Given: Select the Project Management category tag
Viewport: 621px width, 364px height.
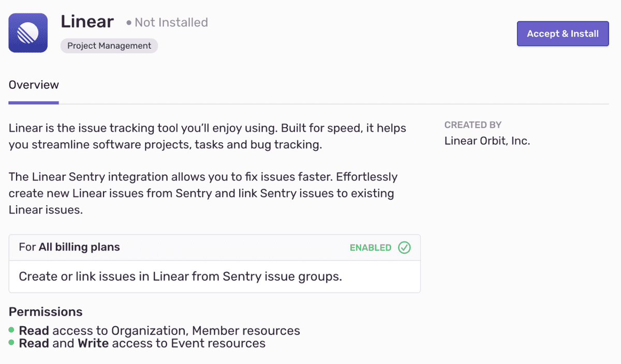Looking at the screenshot, I should (109, 45).
